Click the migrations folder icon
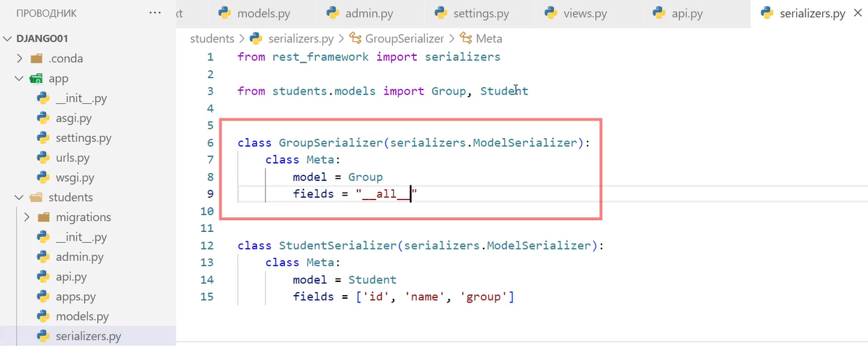This screenshot has height=346, width=868. point(43,217)
